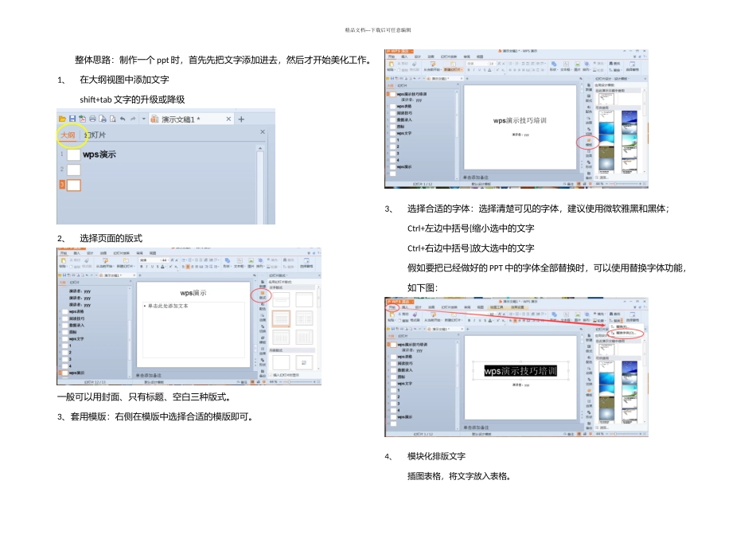Open the 幻灯片放映 menu in layout screenshot
Viewport: 756px width, 535px height.
tap(121, 253)
